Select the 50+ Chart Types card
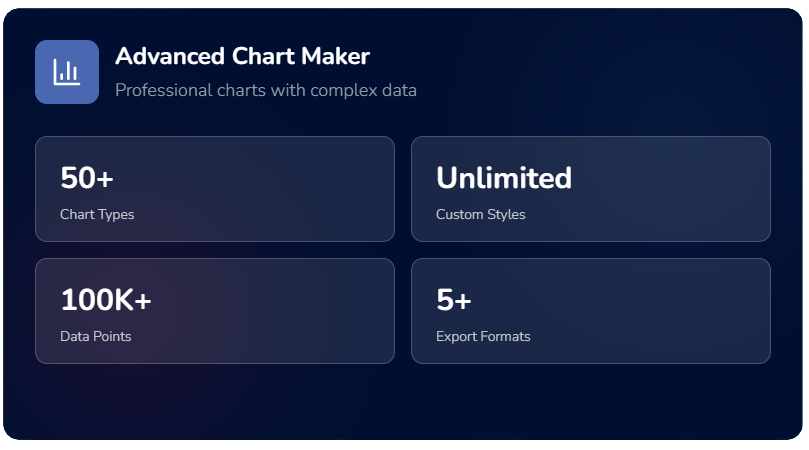The height and width of the screenshot is (450, 809). click(x=215, y=189)
